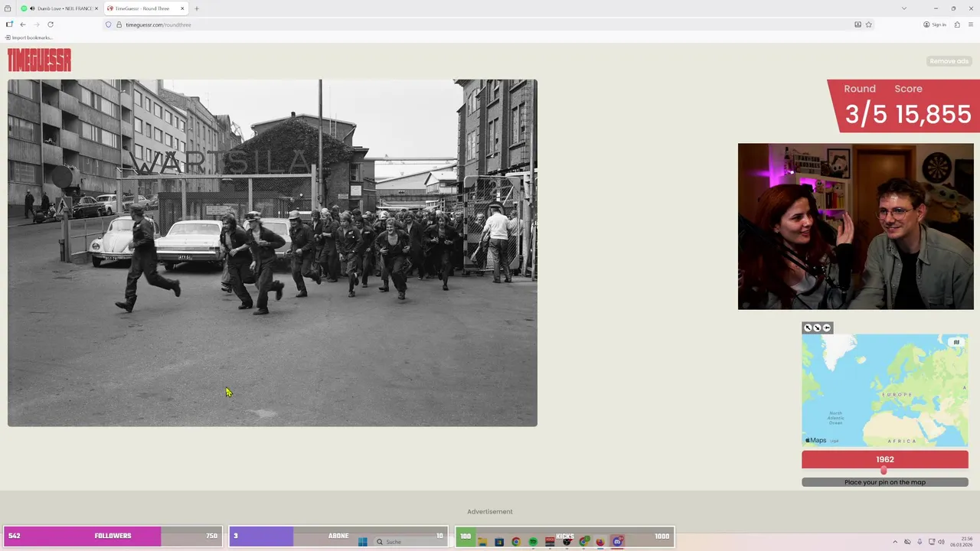Adjust the year slider handle at 1962

point(884,470)
